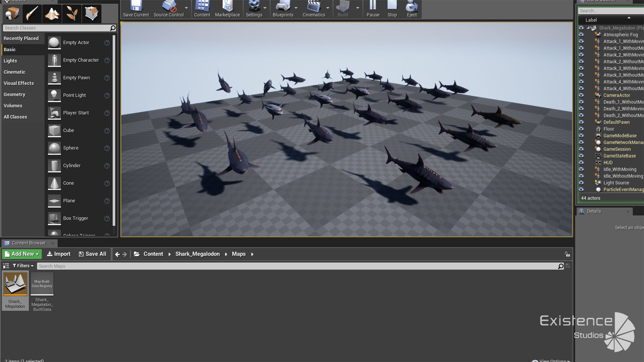Switch to the Lights category
644x362 pixels.
10,61
